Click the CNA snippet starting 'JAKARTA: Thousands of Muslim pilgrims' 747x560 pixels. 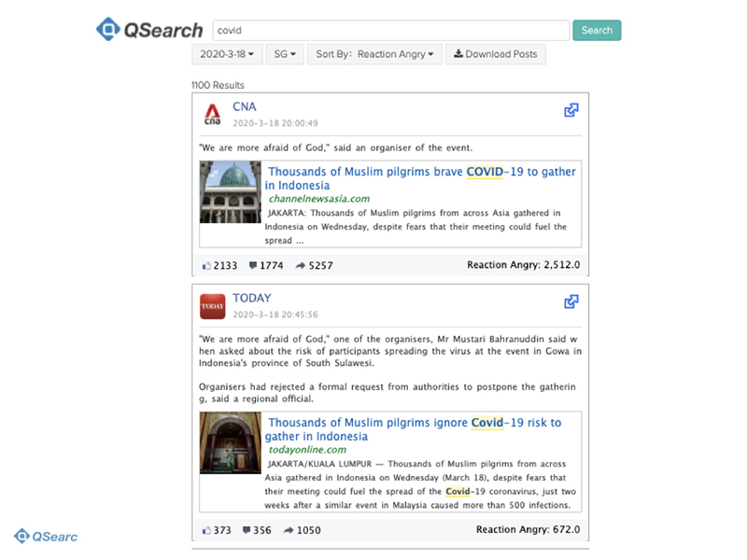[416, 227]
